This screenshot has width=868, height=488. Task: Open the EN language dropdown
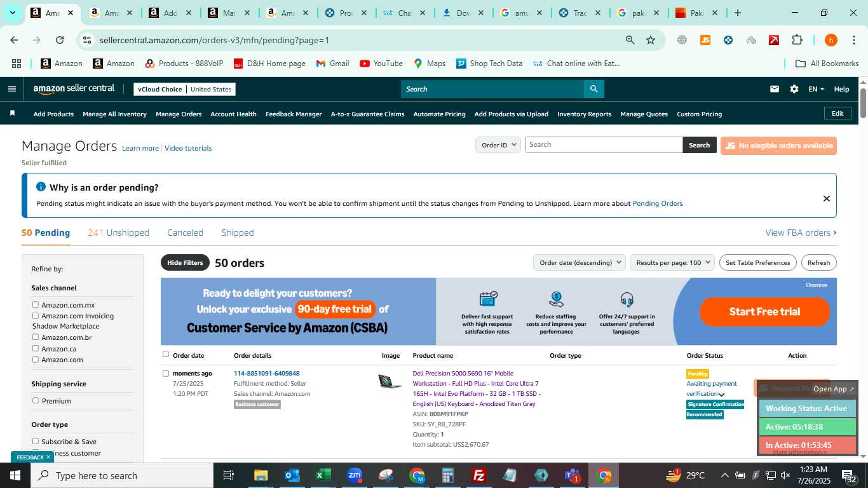[x=816, y=89]
